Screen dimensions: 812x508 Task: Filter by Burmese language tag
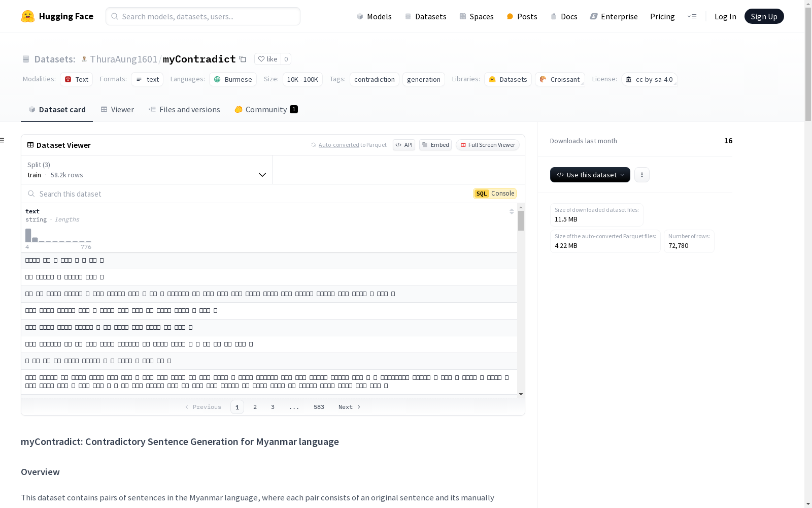click(x=233, y=79)
